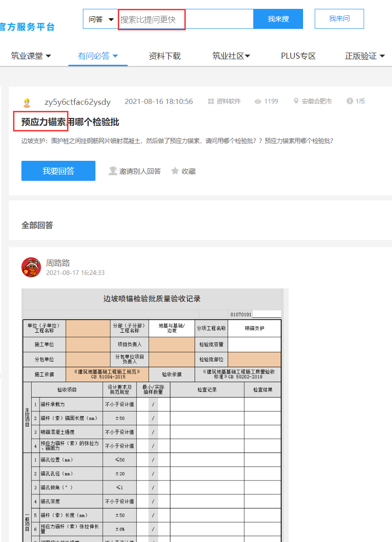This screenshot has width=392, height=542.
Task: Click asker's avatar icon beside zy5y6ctfac62ysdy
Action: point(27,103)
